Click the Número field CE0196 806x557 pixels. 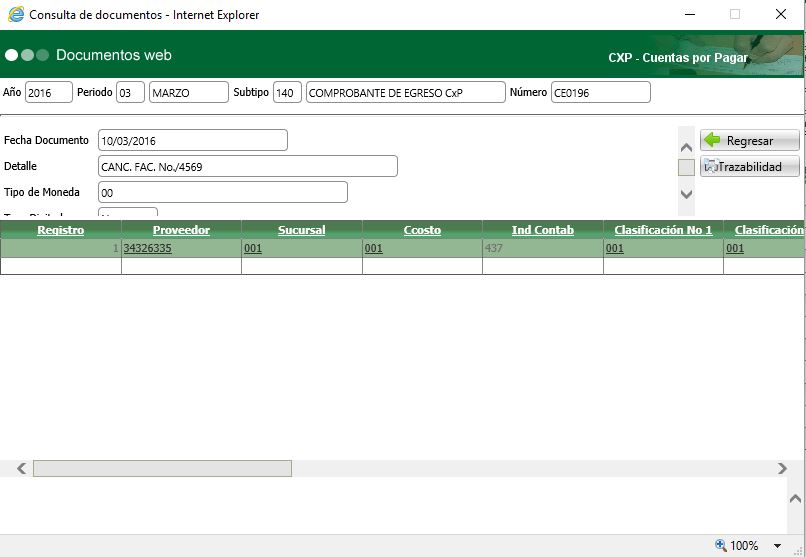pyautogui.click(x=601, y=92)
